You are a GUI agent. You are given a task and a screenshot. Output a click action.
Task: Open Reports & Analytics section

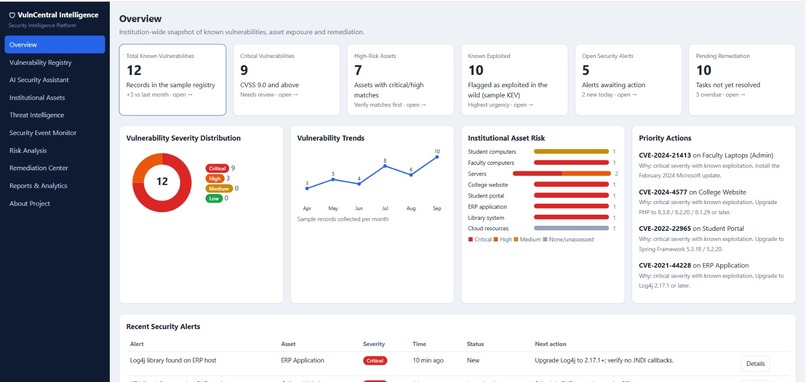[x=54, y=186]
